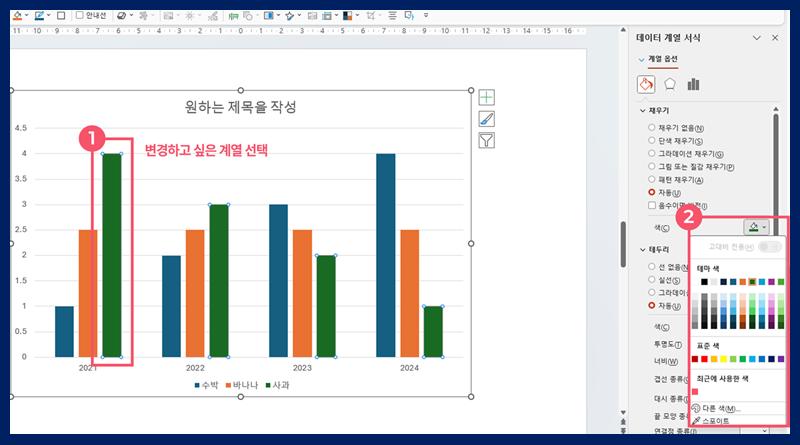Click the 바나나 legend entry

[x=241, y=385]
